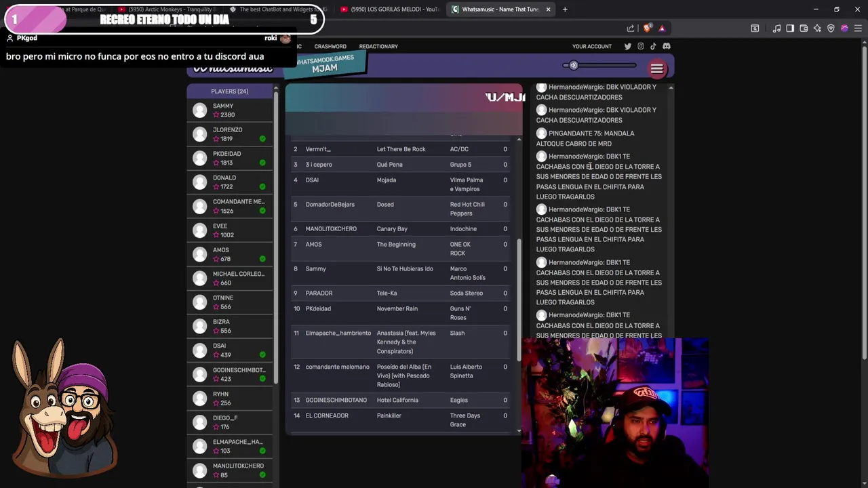Click the players list vertical scrollbar
Screen dimensions: 868x488
(x=275, y=237)
